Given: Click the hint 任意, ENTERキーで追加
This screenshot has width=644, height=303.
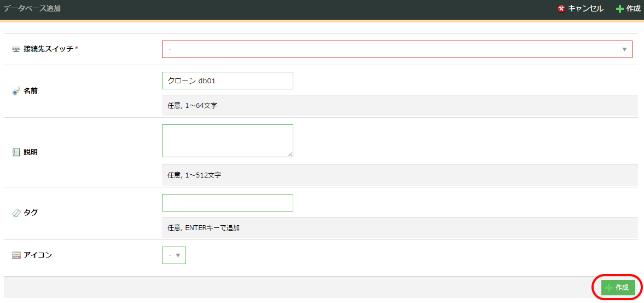Looking at the screenshot, I should click(204, 228).
